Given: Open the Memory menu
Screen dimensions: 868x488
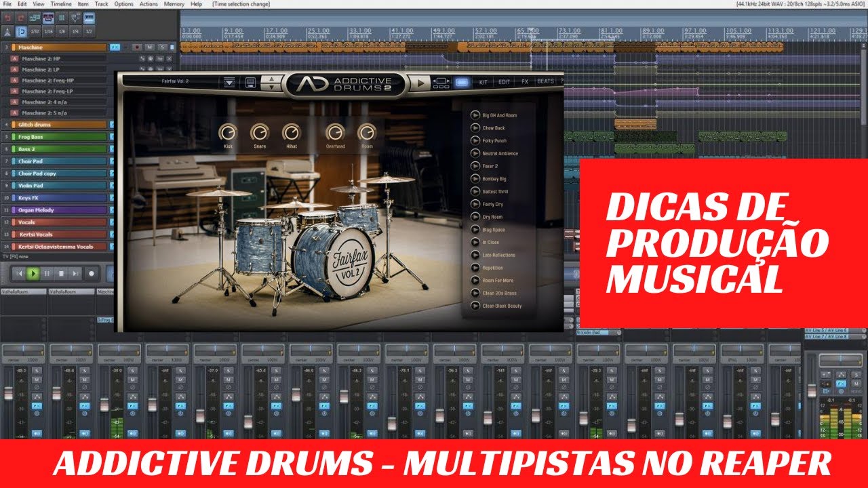Looking at the screenshot, I should click(x=174, y=4).
